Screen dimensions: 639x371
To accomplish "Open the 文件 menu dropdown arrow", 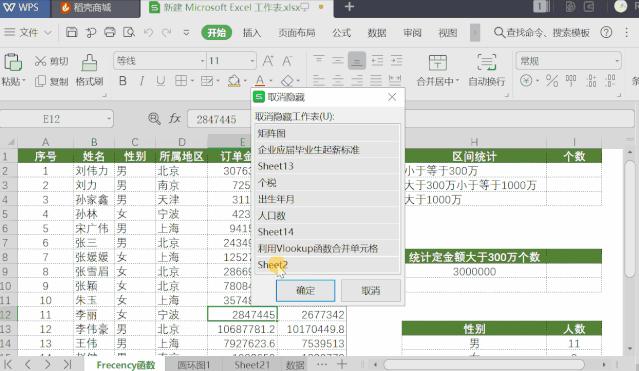I will 48,33.
